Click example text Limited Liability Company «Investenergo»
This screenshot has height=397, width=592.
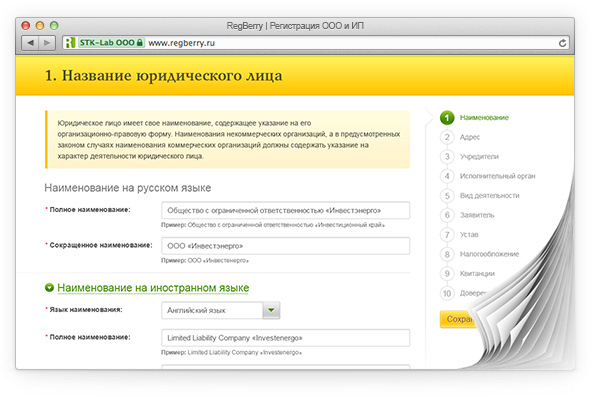tap(245, 352)
